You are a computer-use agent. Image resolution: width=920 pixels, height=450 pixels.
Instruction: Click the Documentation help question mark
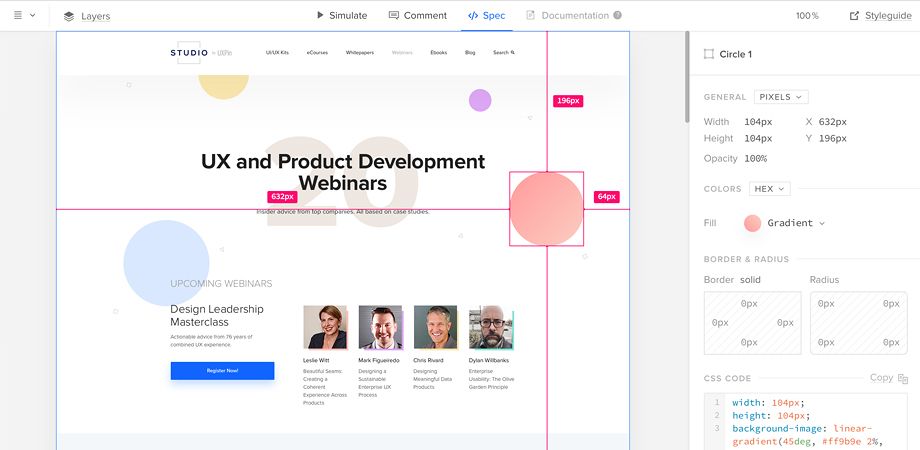(617, 15)
